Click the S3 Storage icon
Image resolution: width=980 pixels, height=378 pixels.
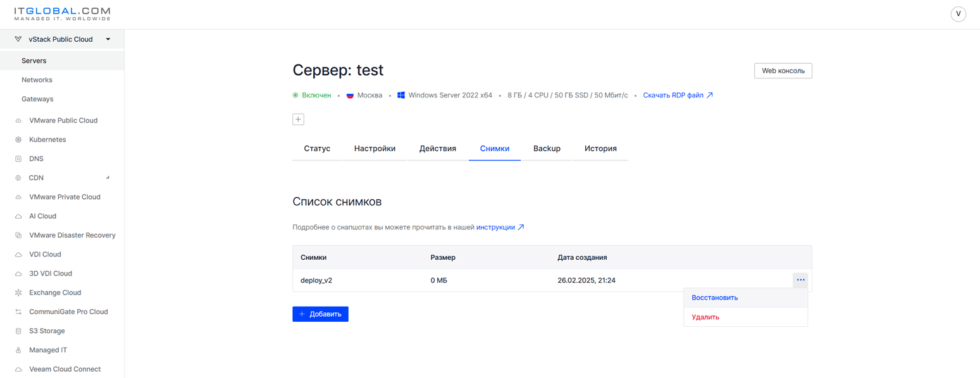tap(18, 331)
